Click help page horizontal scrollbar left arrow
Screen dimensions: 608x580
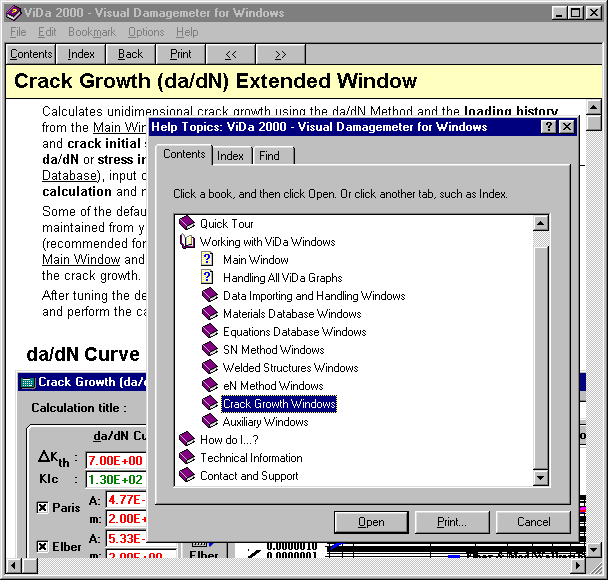[x=14, y=566]
